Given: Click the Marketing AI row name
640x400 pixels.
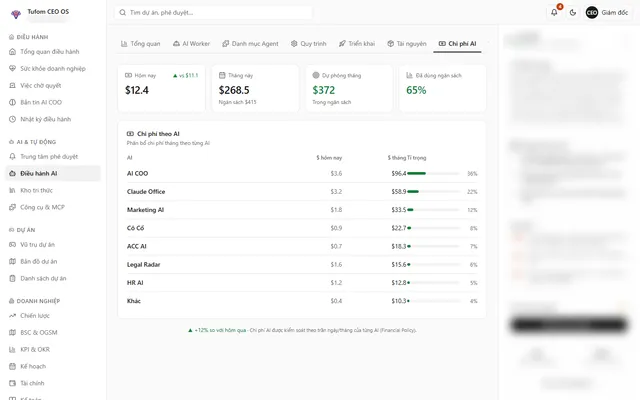Looking at the screenshot, I should click(145, 210).
